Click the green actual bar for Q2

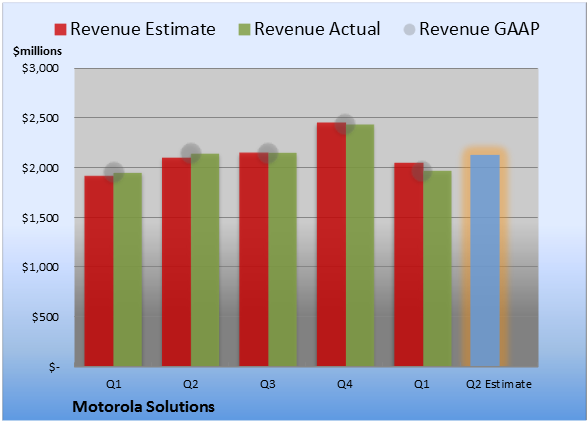[205, 260]
